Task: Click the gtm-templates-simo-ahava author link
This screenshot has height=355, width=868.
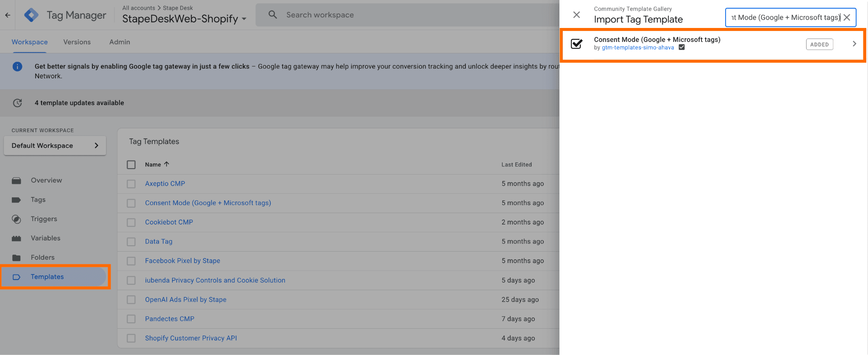Action: [x=638, y=47]
